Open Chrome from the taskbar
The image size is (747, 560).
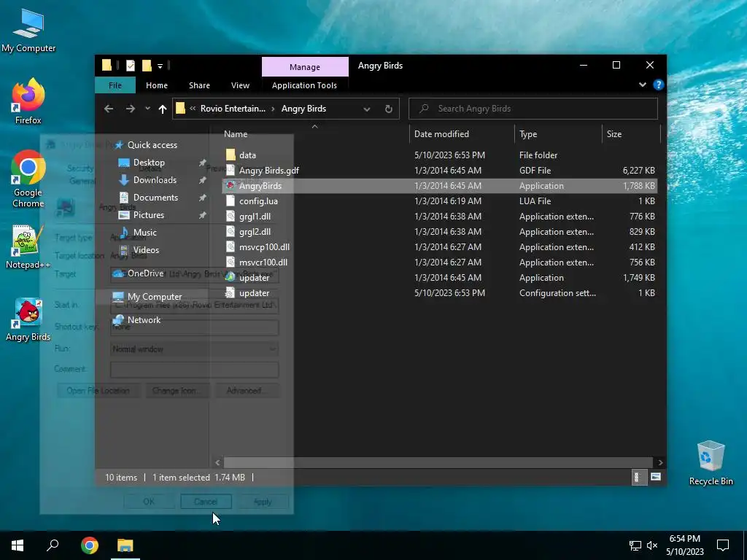(x=89, y=545)
